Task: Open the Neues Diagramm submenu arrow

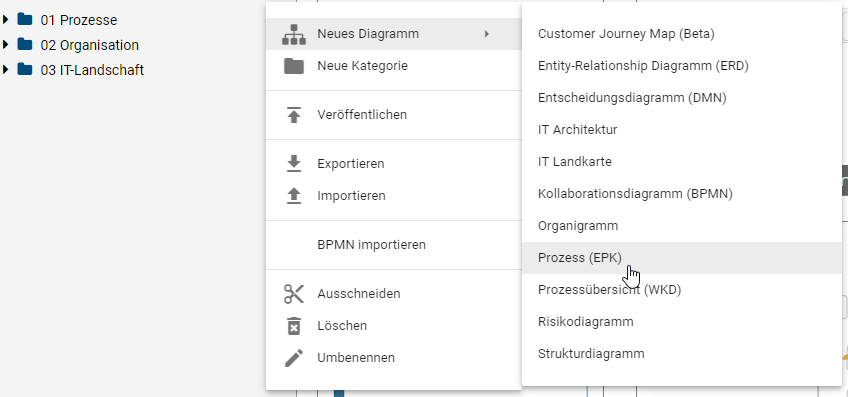Action: (x=487, y=34)
